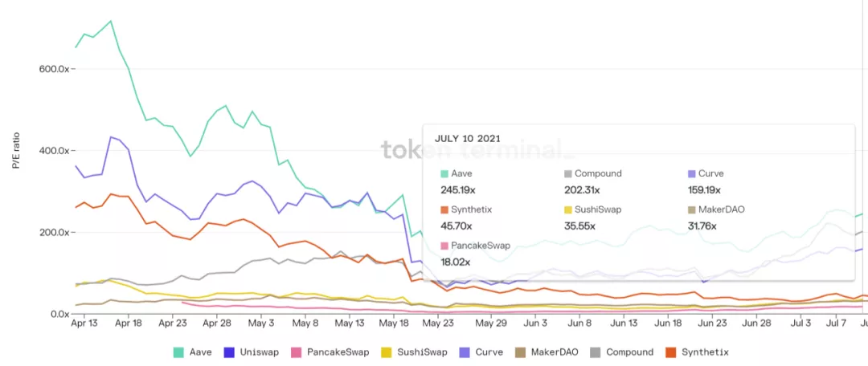The height and width of the screenshot is (366, 868).
Task: Toggle the Uniswap series legend label
Action: pyautogui.click(x=259, y=352)
